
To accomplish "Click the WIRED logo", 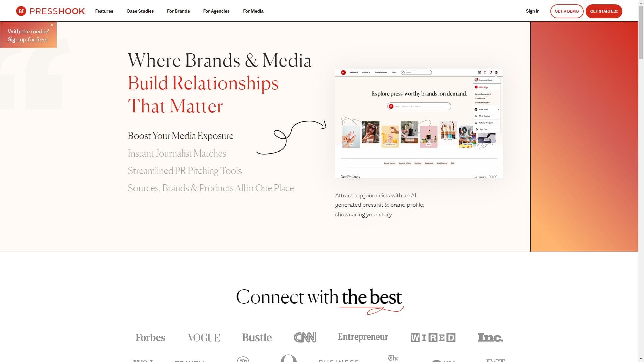I will [x=433, y=337].
